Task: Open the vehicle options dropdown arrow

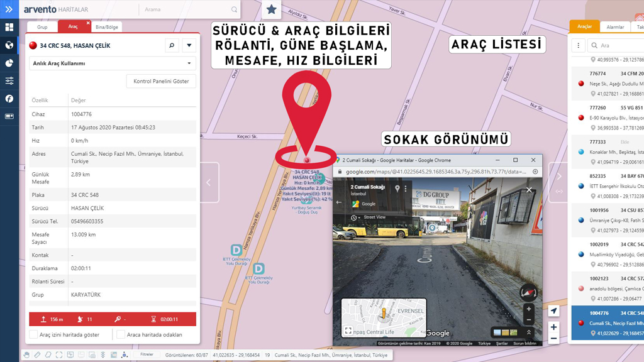Action: tap(189, 45)
